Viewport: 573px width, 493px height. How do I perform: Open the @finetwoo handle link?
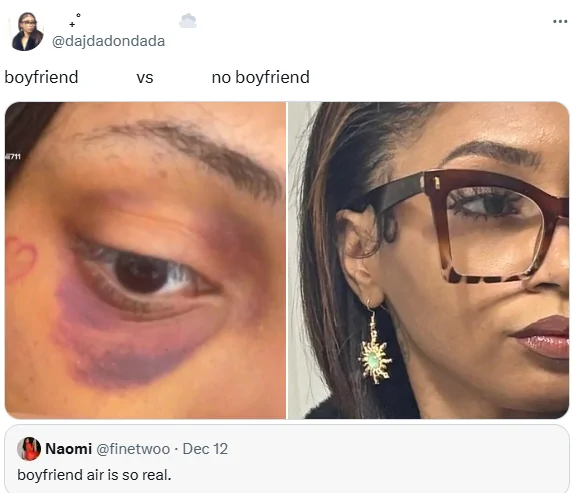click(x=133, y=449)
